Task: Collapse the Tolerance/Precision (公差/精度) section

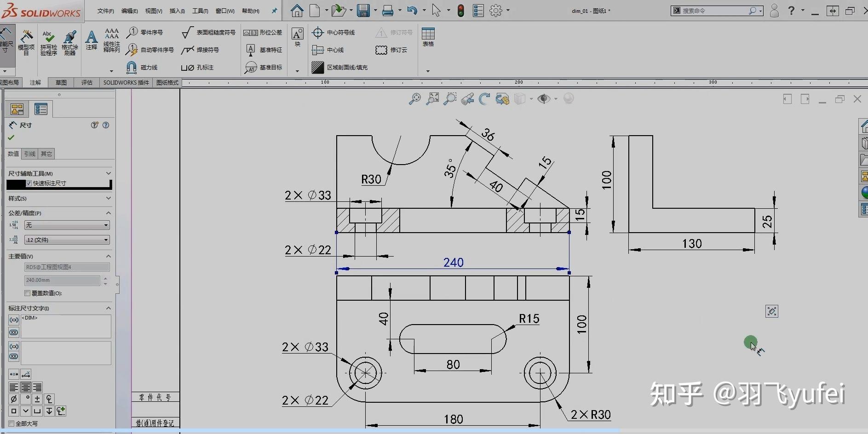Action: (109, 213)
